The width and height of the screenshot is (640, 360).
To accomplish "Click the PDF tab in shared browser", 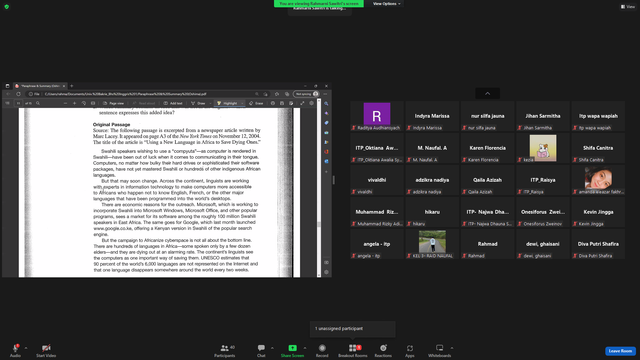I will [40, 86].
